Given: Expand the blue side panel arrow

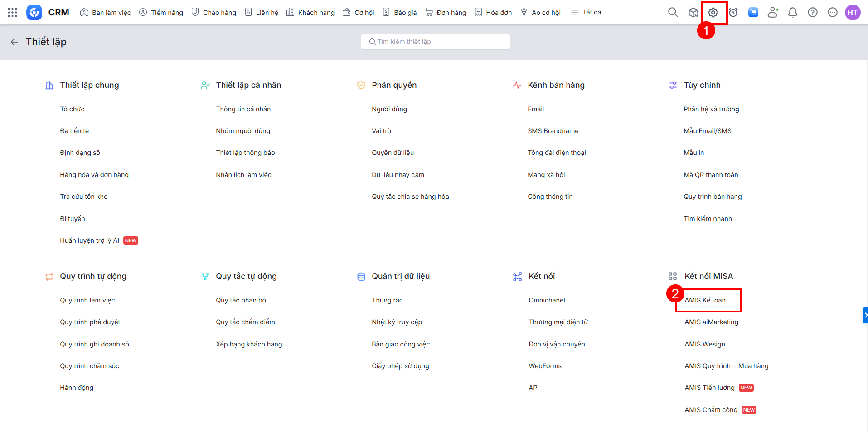Looking at the screenshot, I should [865, 315].
